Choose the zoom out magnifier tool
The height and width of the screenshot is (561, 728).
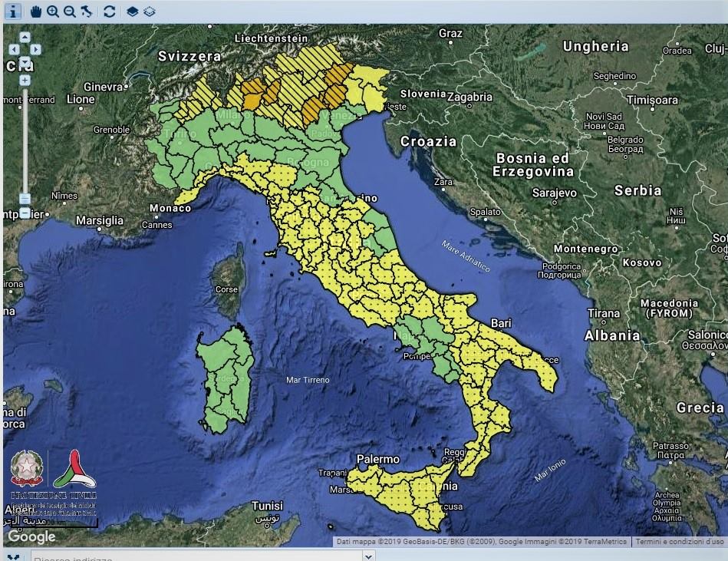coord(70,12)
